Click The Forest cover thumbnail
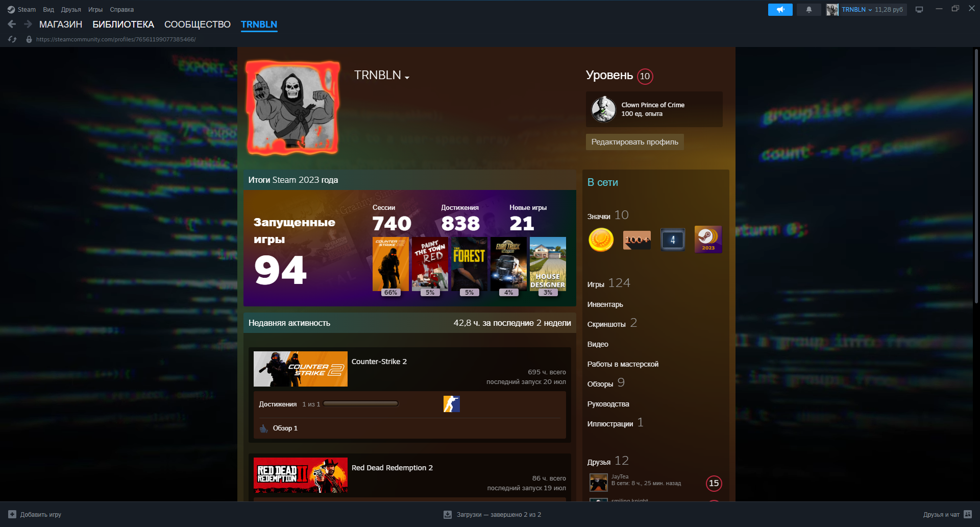This screenshot has width=980, height=527. point(469,264)
